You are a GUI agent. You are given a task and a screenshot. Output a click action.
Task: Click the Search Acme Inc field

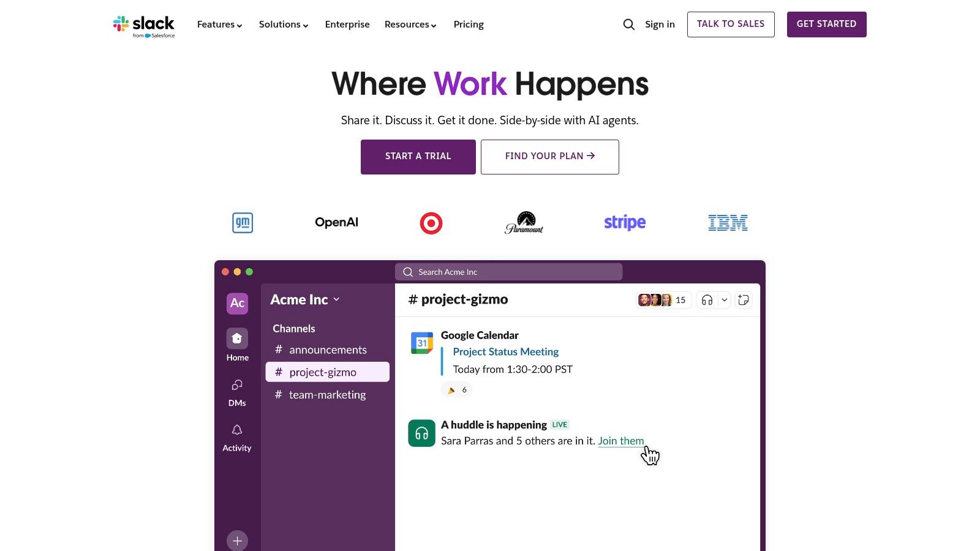click(x=509, y=272)
